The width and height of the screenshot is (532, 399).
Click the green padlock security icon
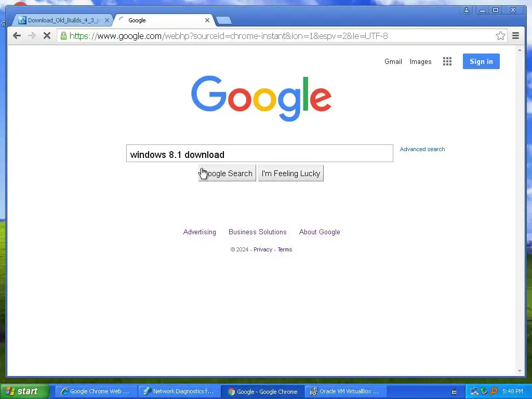tap(63, 36)
